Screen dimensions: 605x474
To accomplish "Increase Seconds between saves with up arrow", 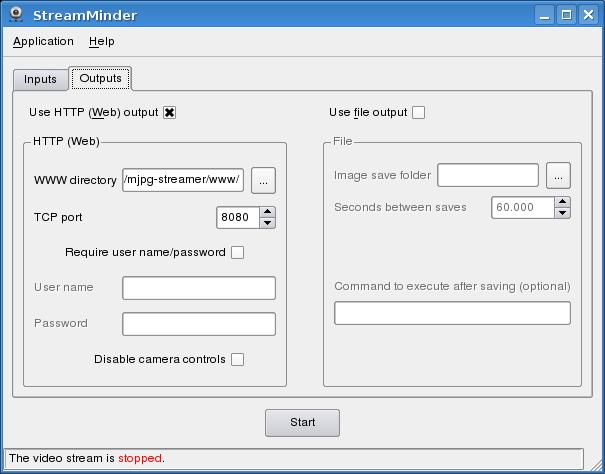I will click(563, 202).
